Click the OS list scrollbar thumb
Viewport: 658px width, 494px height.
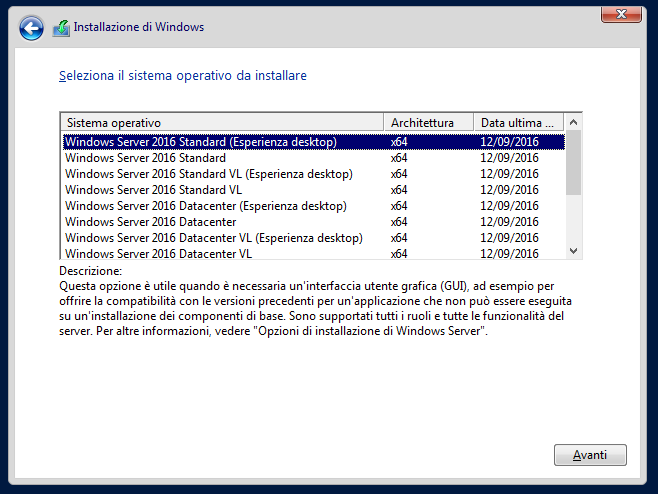pyautogui.click(x=573, y=163)
